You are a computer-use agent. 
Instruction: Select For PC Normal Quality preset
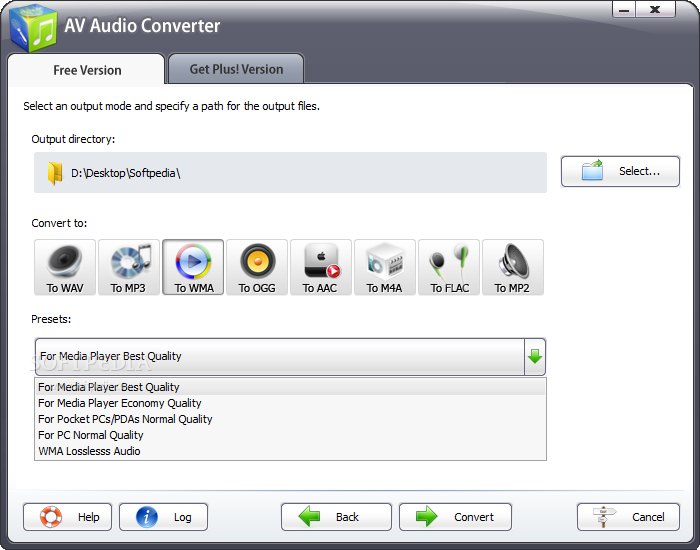290,435
